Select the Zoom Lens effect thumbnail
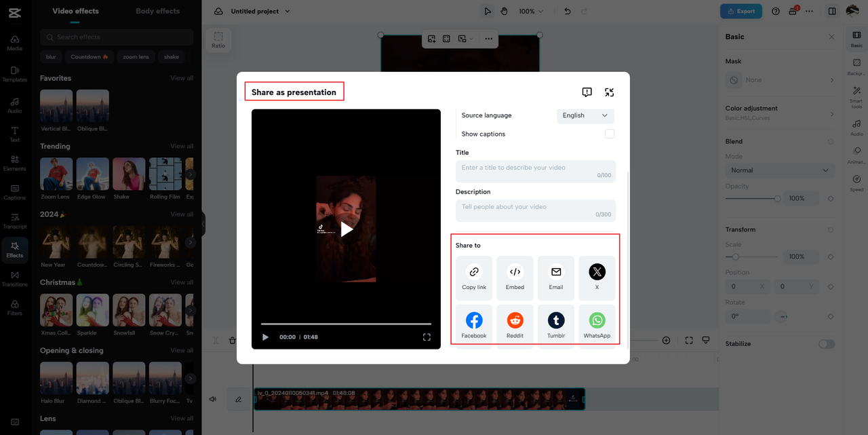Viewport: 868px width, 435px height. coord(56,174)
